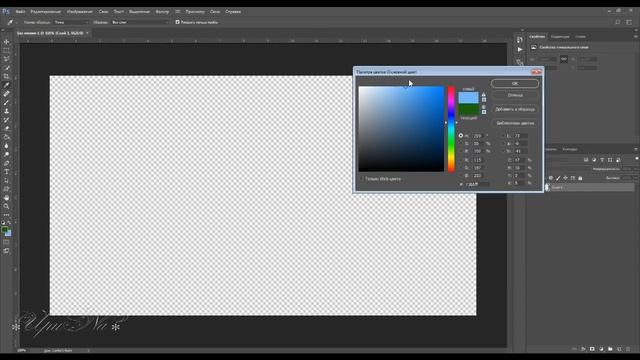Confirm the color with OK
Viewport: 640px width, 360px height.
point(515,83)
